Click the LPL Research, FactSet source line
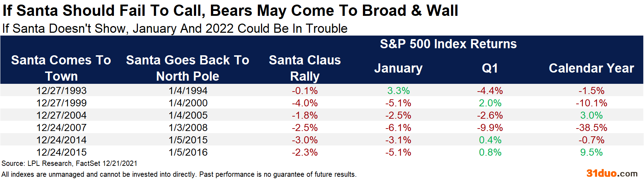Viewport: 644px width, 181px height. pos(69,163)
